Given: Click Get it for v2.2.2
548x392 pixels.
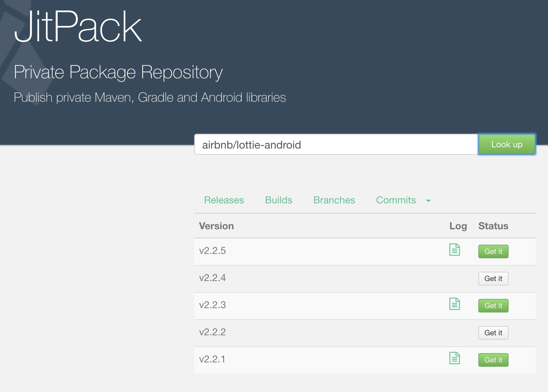Looking at the screenshot, I should (x=493, y=333).
